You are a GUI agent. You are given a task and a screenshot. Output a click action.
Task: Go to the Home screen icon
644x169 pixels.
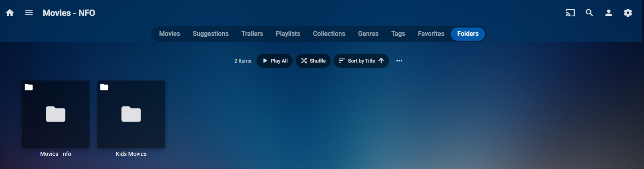[10, 13]
